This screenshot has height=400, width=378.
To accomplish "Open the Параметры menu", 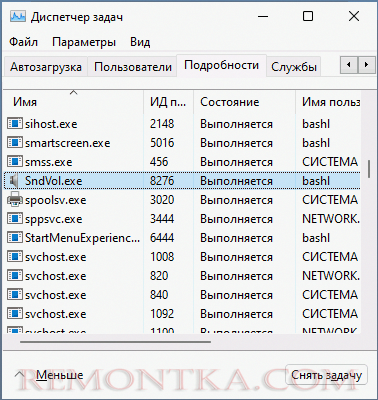I will coord(84,42).
